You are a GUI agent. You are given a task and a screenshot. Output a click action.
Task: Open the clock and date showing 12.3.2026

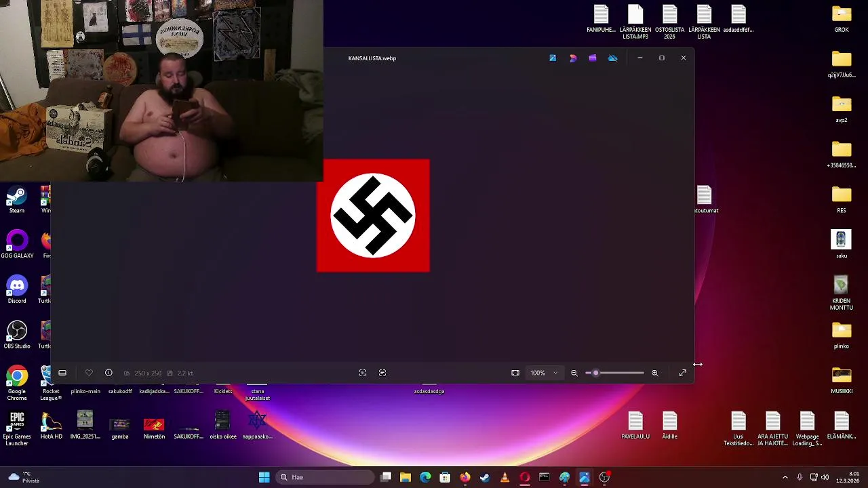coord(848,477)
